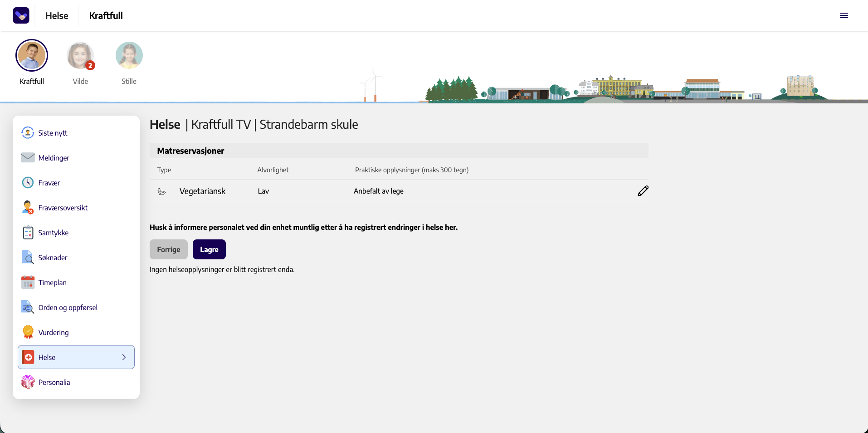Click the Lav severity value
868x433 pixels.
click(x=263, y=191)
